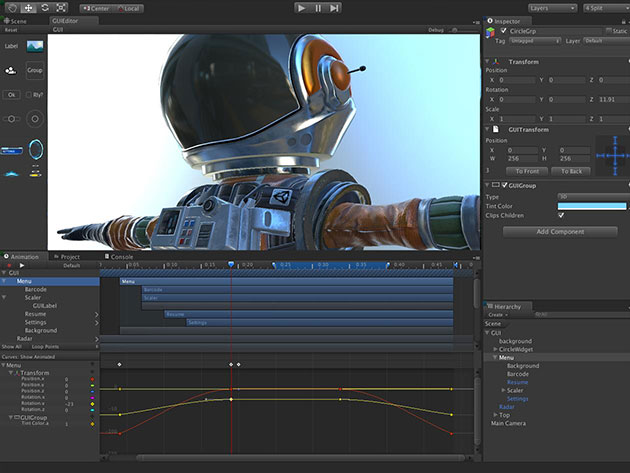Expand the Radar row chevron
Viewport: 630px width, 473px height.
pyautogui.click(x=96, y=339)
